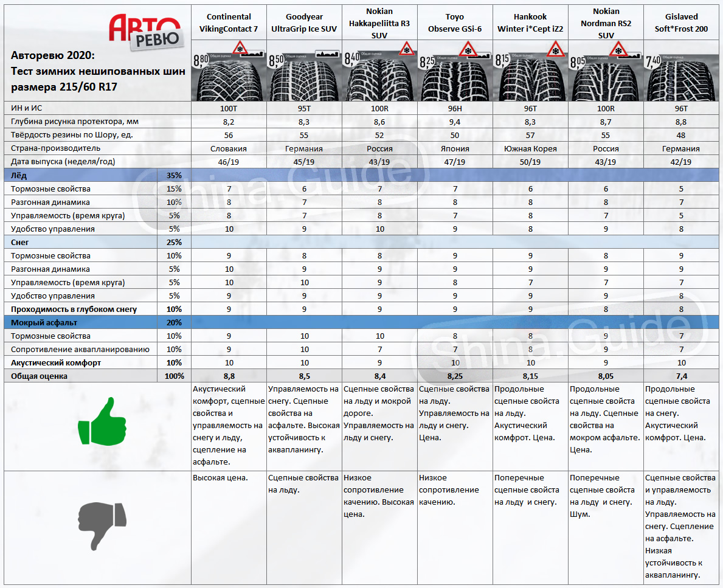Click the Авторевю logo

pyautogui.click(x=146, y=32)
